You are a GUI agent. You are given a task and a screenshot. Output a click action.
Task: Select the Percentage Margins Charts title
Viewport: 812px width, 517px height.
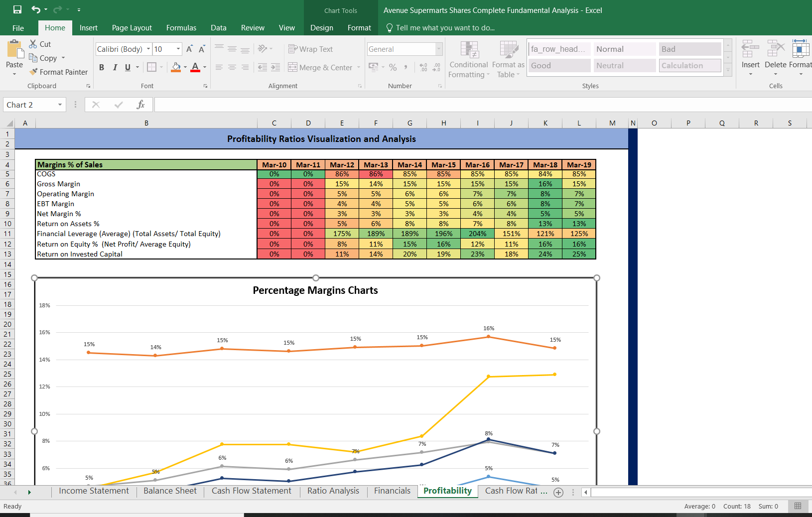315,290
